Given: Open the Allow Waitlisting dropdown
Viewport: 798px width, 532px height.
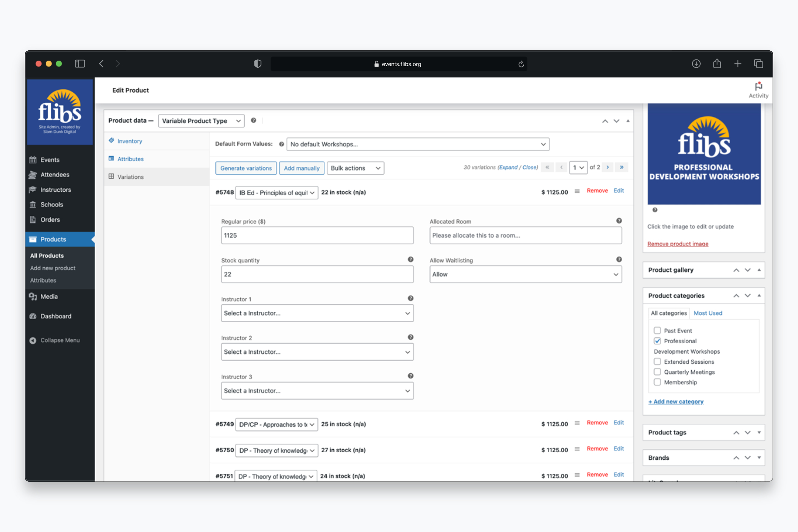Looking at the screenshot, I should point(525,274).
